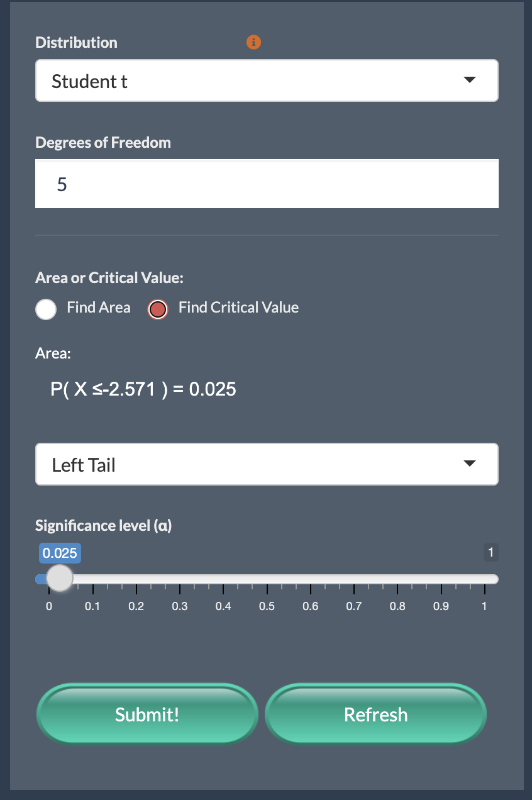
Task: Click the arrow on the Left Tail select box
Action: pos(469,464)
